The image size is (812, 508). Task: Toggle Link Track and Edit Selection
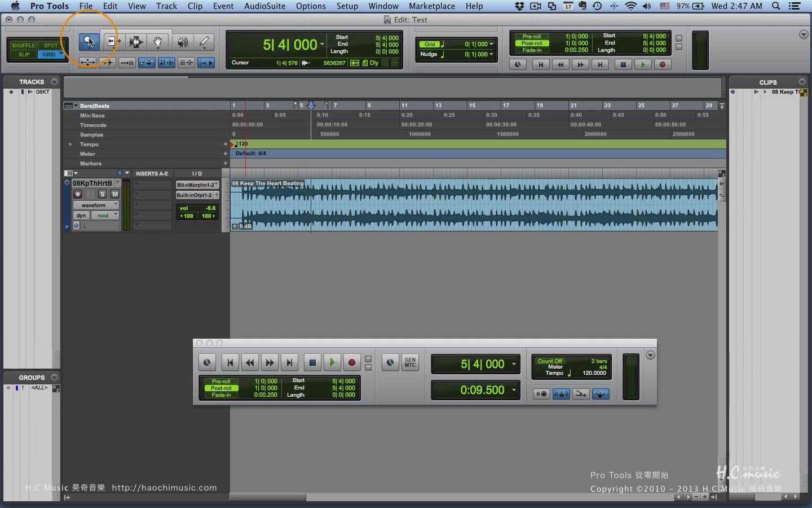tap(186, 63)
